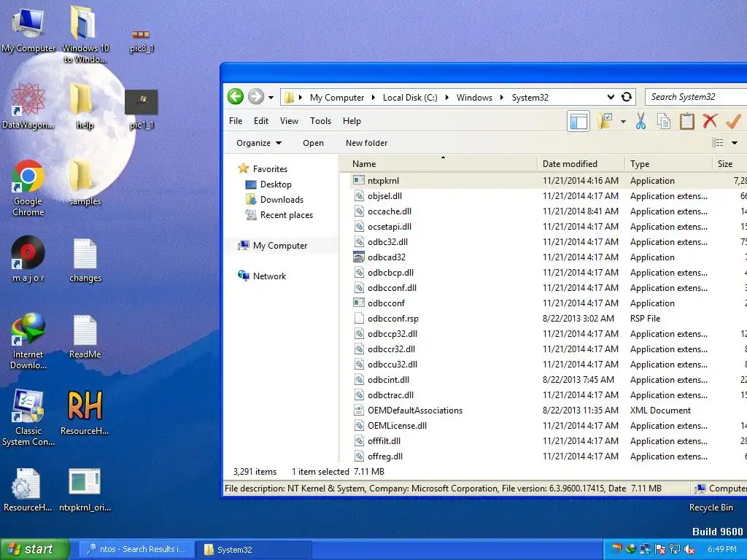
Task: Switch to ntos Search Results taskbar item
Action: click(136, 549)
